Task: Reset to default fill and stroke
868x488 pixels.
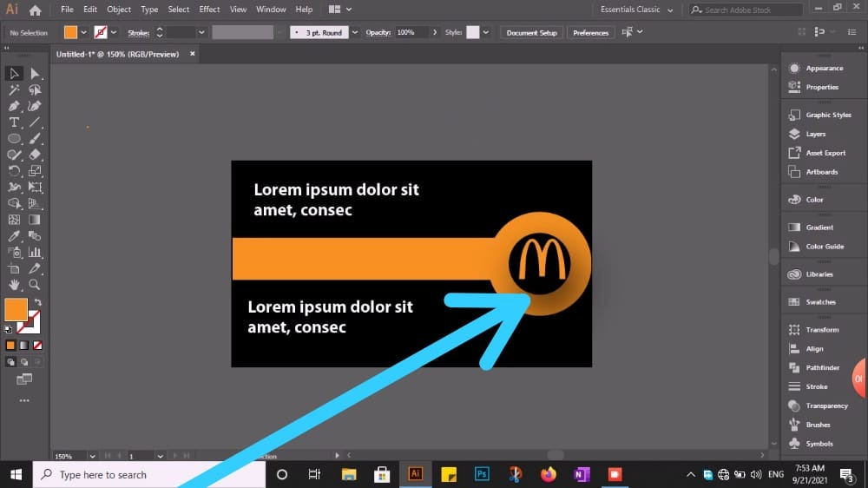Action: coord(9,330)
